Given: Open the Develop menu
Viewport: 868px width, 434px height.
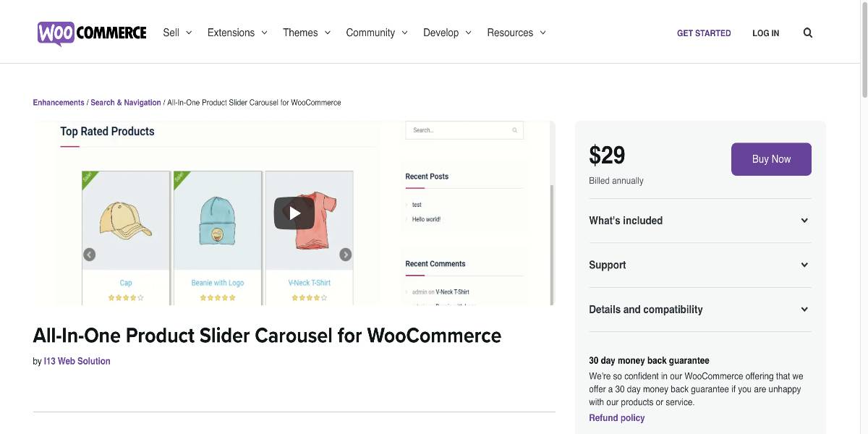Looking at the screenshot, I should [x=448, y=33].
